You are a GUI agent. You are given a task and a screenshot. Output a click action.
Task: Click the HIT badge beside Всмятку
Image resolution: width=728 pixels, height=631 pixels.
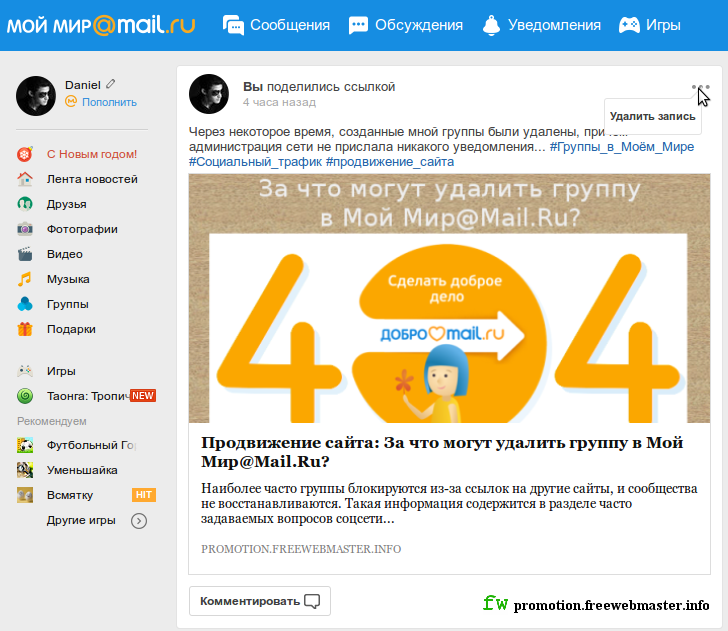click(144, 495)
